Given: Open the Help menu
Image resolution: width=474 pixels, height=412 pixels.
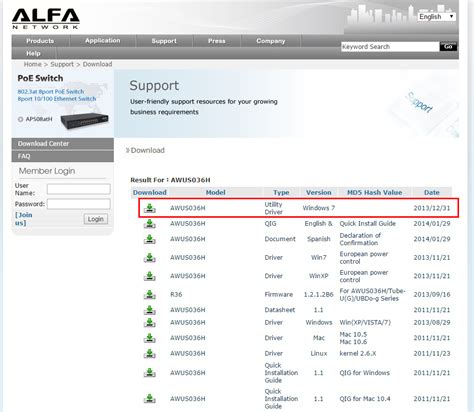Looking at the screenshot, I should tap(33, 53).
